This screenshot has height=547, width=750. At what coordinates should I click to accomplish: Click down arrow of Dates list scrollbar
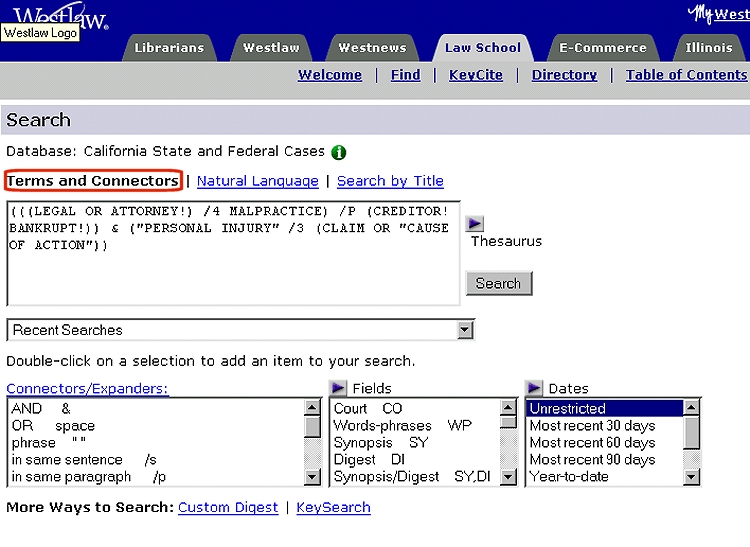click(x=691, y=477)
